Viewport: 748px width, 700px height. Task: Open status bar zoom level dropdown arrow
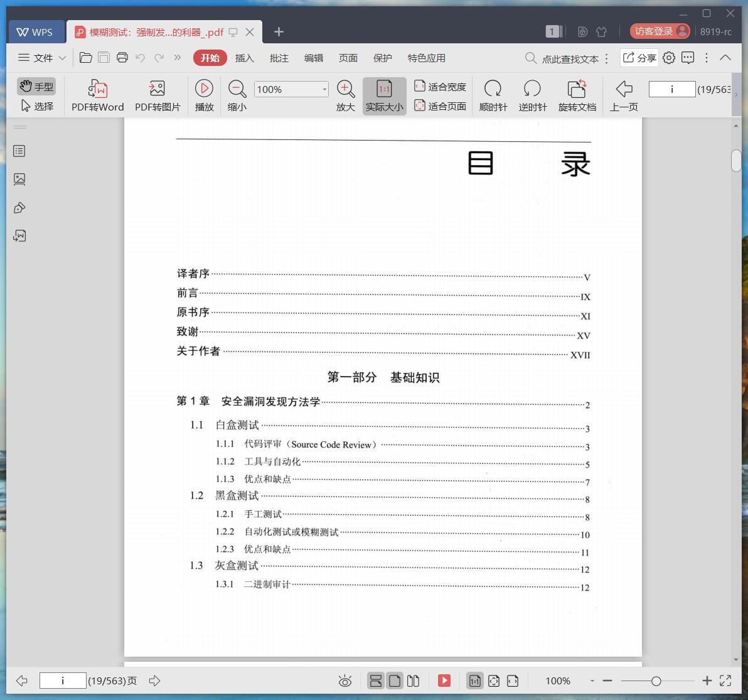click(592, 681)
